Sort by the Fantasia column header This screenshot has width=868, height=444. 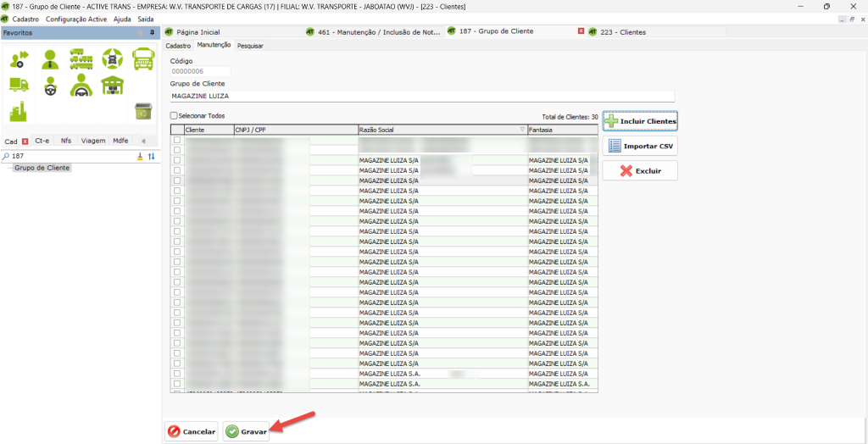click(563, 130)
